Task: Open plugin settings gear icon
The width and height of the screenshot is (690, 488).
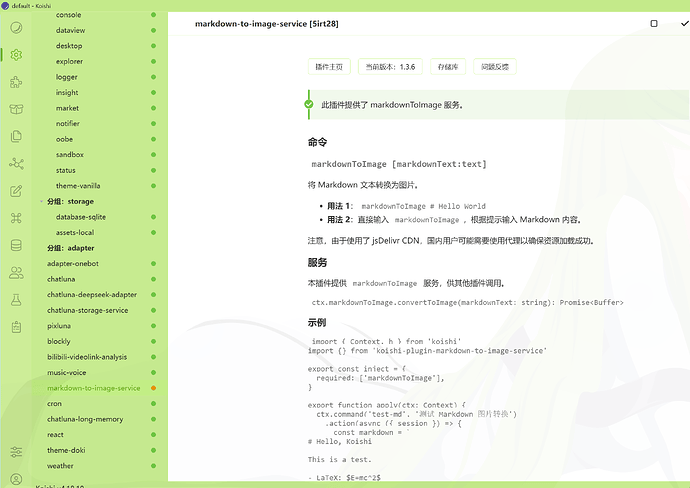Action: (16, 55)
